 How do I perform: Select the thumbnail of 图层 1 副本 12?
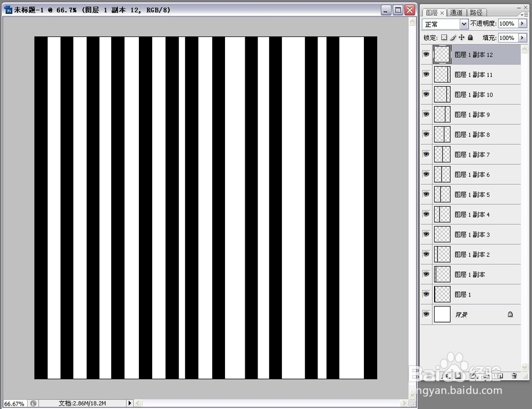point(442,54)
